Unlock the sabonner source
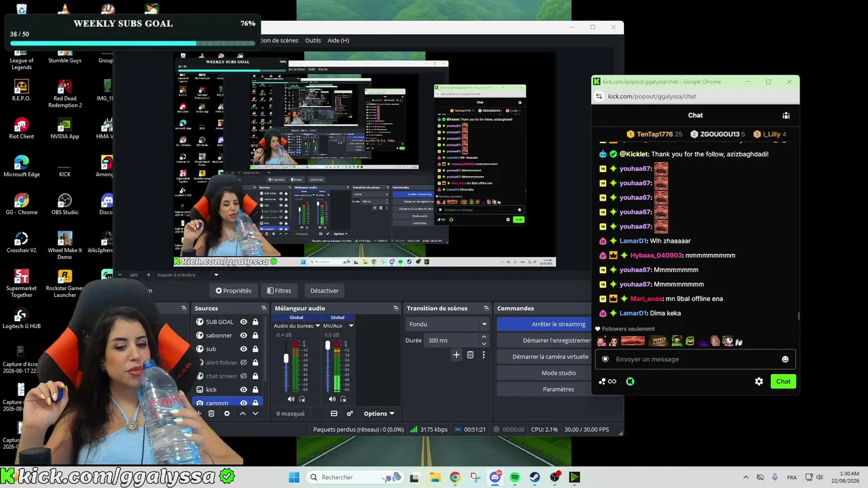Image resolution: width=868 pixels, height=488 pixels. click(255, 335)
